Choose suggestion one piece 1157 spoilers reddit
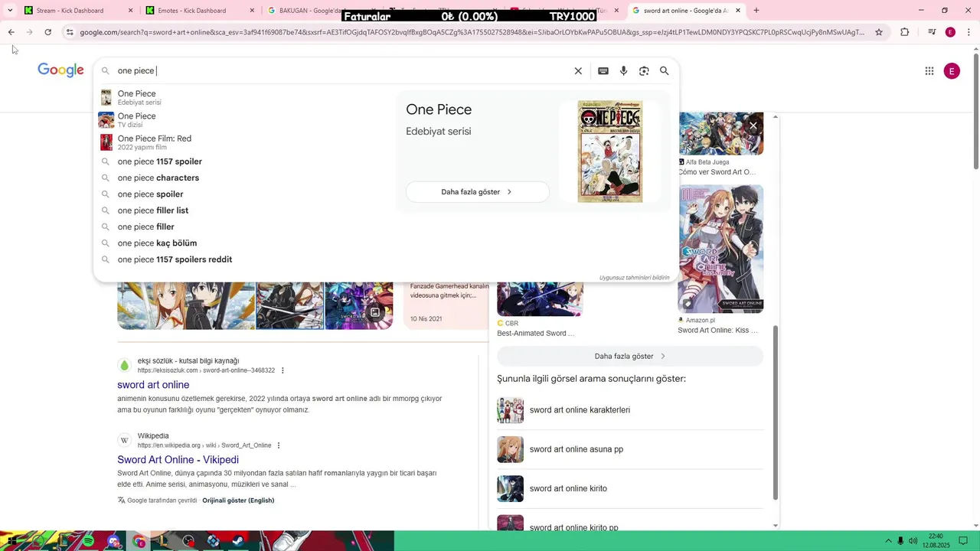Screen dimensions: 980x551 (x=244, y=259)
